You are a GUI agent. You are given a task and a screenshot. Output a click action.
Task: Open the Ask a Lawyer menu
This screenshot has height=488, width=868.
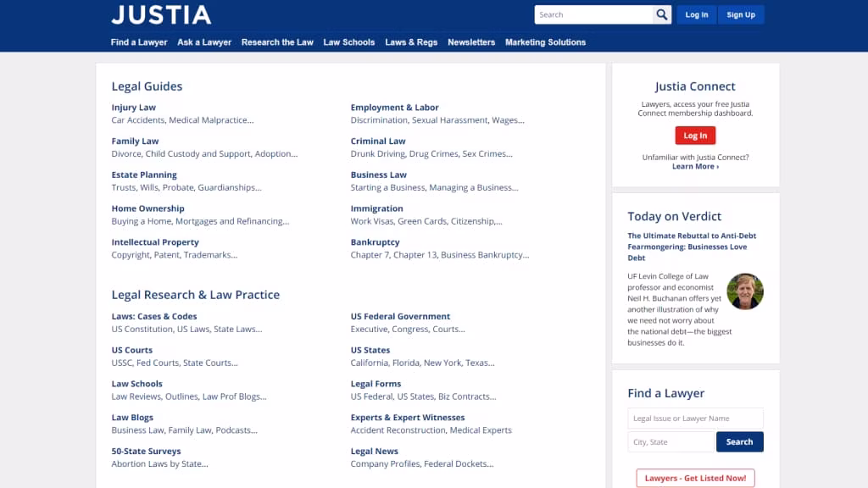point(204,42)
